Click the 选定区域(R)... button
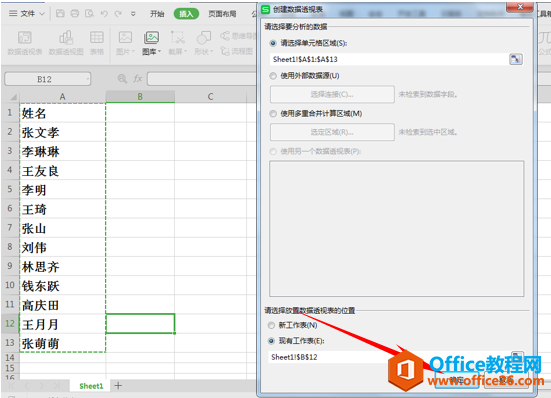 click(332, 132)
